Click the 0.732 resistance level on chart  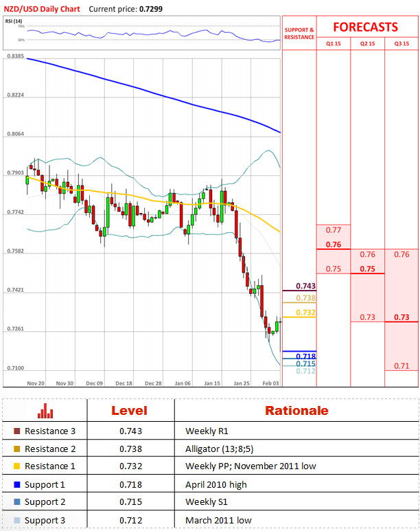coord(305,313)
